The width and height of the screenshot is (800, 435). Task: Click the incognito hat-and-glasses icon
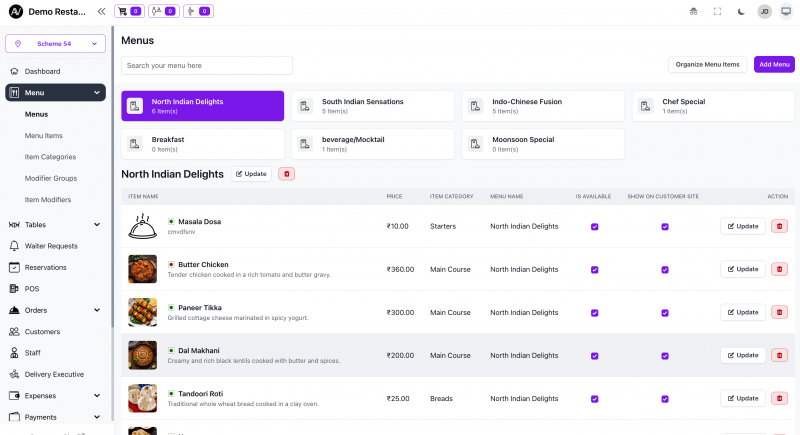[x=693, y=11]
